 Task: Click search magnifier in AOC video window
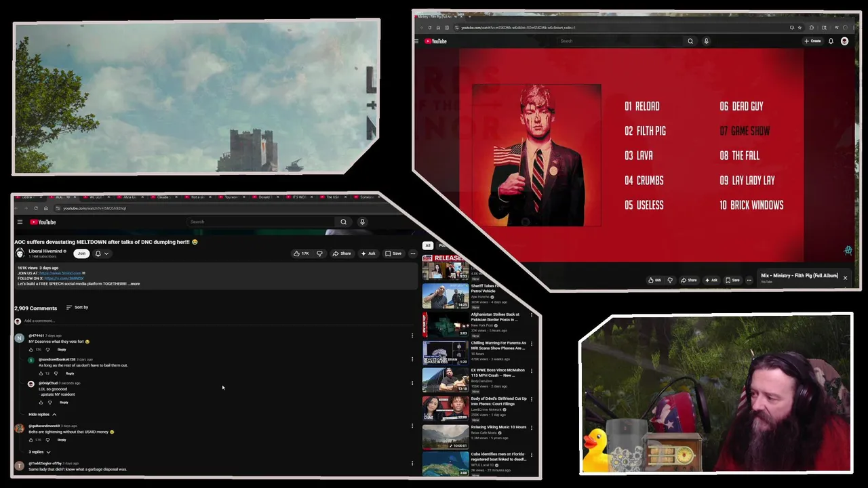343,222
